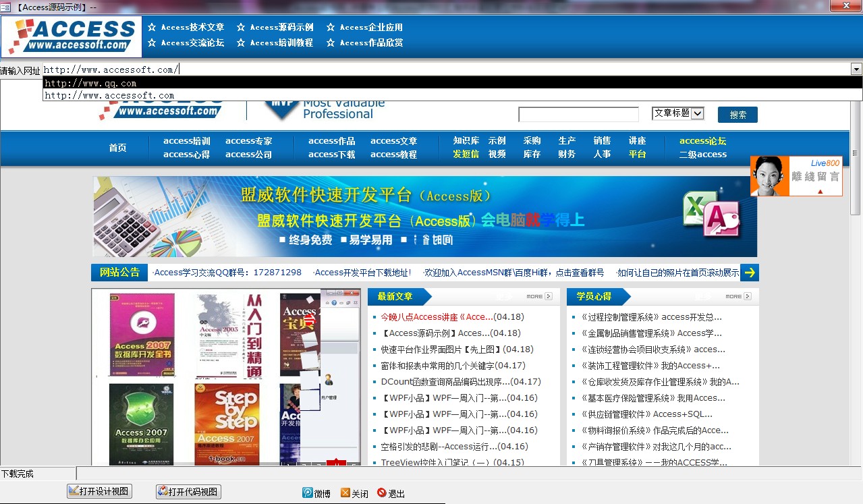Screen dimensions: 863x504
Task: Open Access开发平台下载地址 announcement
Action: [x=362, y=273]
